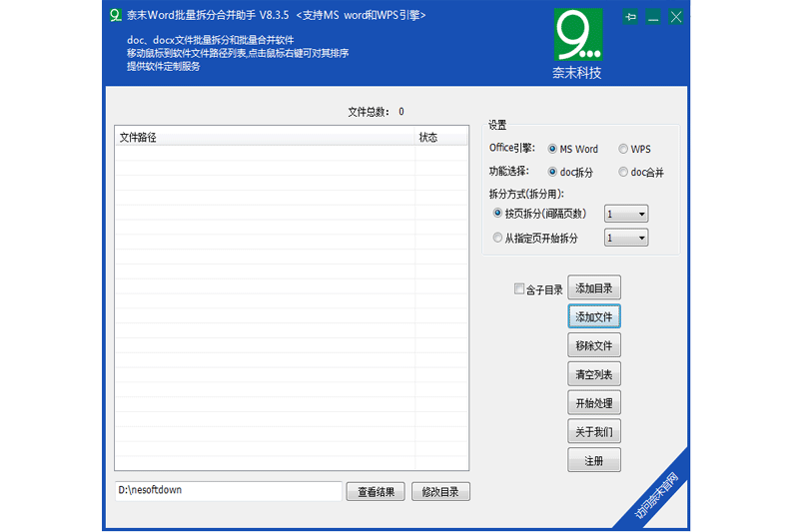This screenshot has height=532, width=799.
Task: Click the 添加文件 button
Action: (x=594, y=316)
